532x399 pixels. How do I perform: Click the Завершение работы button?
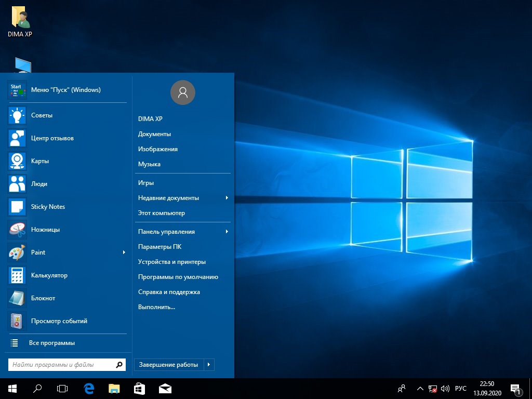click(168, 365)
